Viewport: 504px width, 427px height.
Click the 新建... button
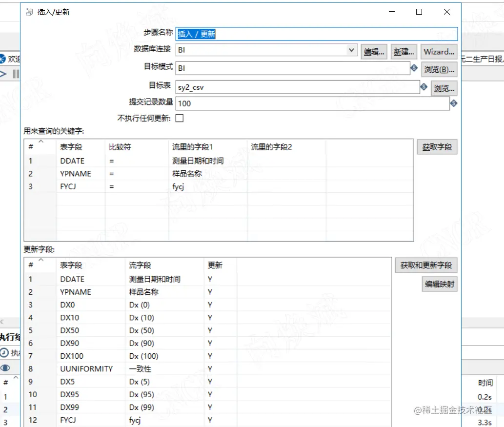403,52
